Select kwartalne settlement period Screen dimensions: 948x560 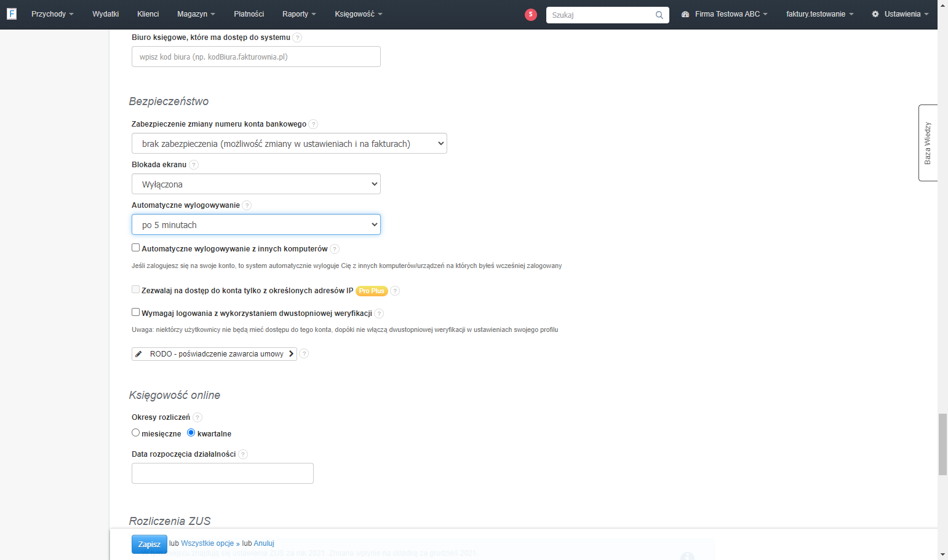(191, 433)
